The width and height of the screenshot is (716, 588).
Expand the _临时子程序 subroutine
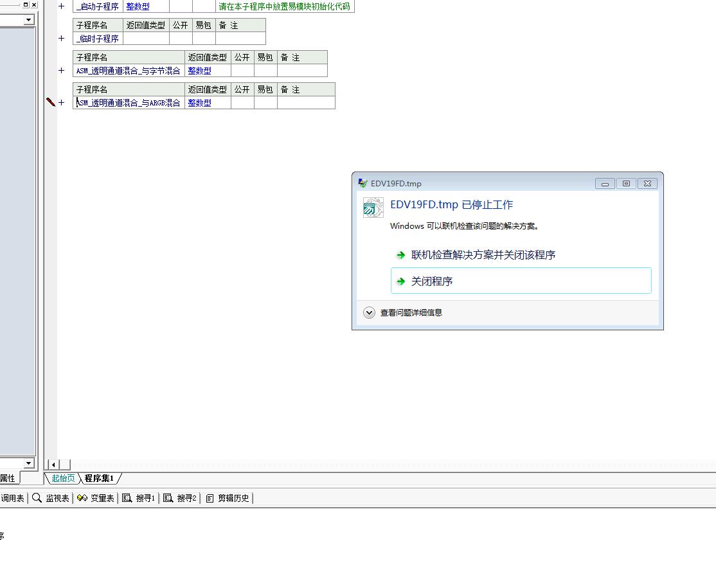(x=62, y=39)
